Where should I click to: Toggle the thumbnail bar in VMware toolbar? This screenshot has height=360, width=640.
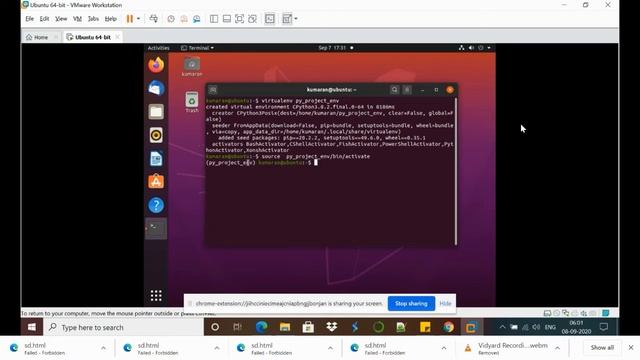(x=227, y=19)
